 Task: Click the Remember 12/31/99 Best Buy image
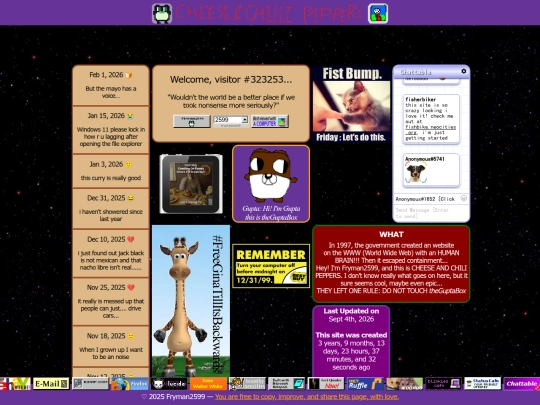(271, 266)
